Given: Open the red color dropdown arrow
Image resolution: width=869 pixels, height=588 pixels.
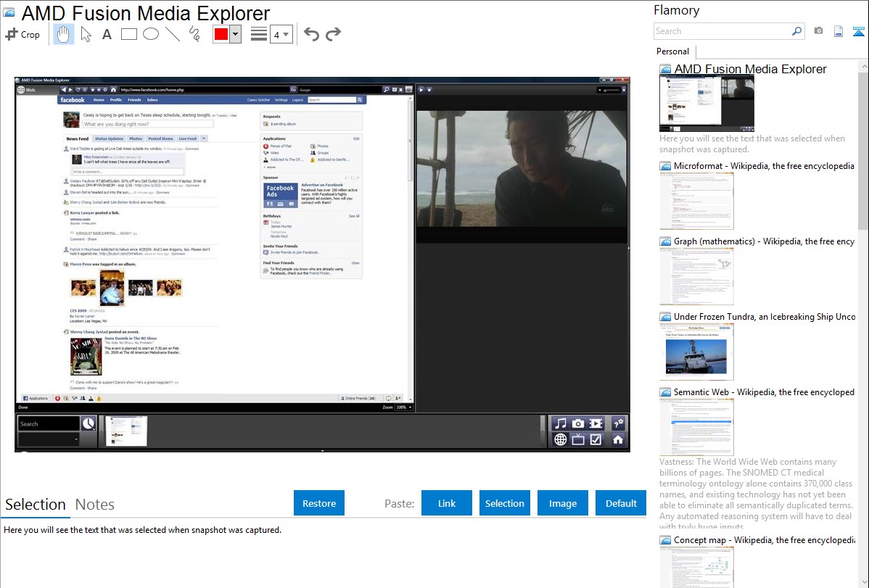Looking at the screenshot, I should [x=235, y=34].
